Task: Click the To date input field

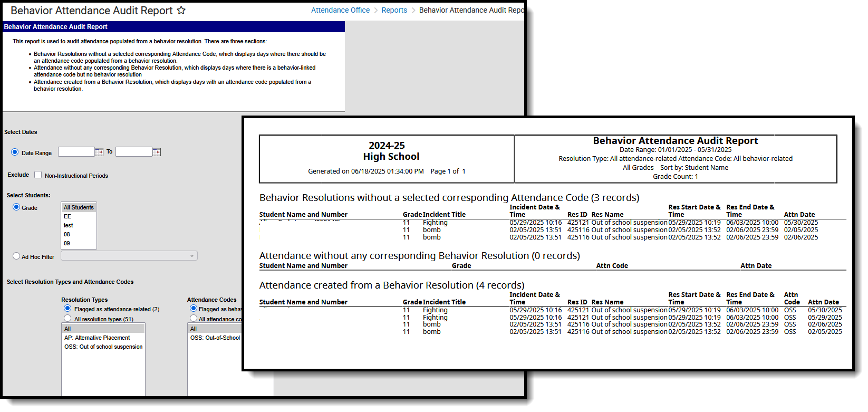Action: coord(133,152)
